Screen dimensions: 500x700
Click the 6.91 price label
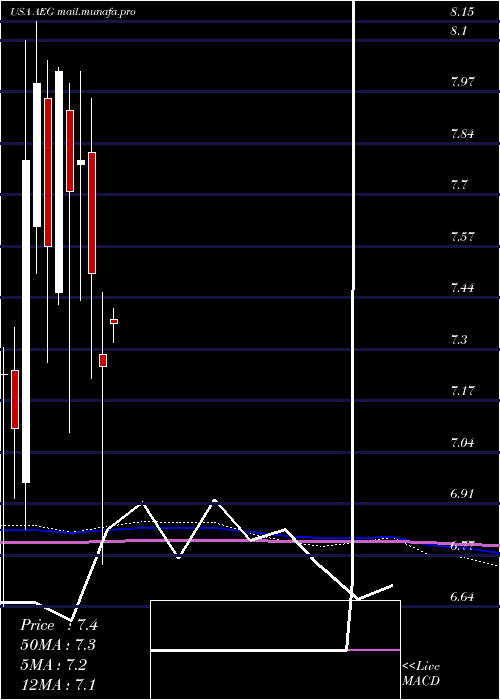462,494
